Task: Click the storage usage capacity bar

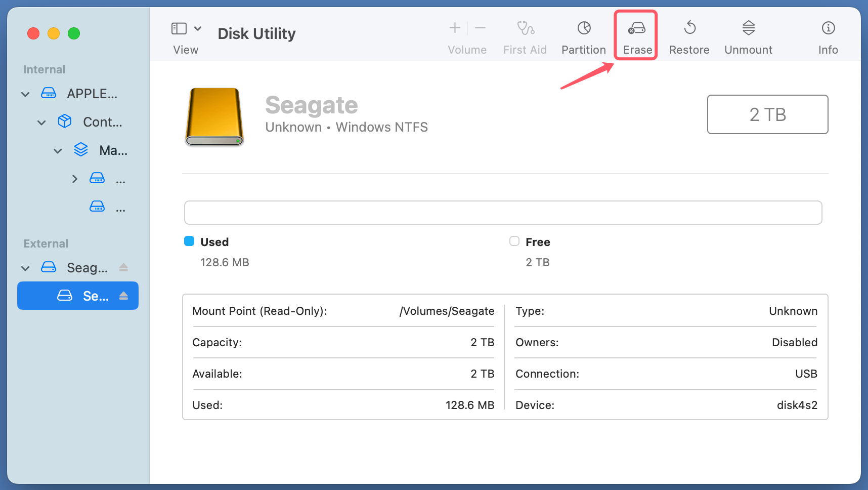Action: (x=503, y=213)
